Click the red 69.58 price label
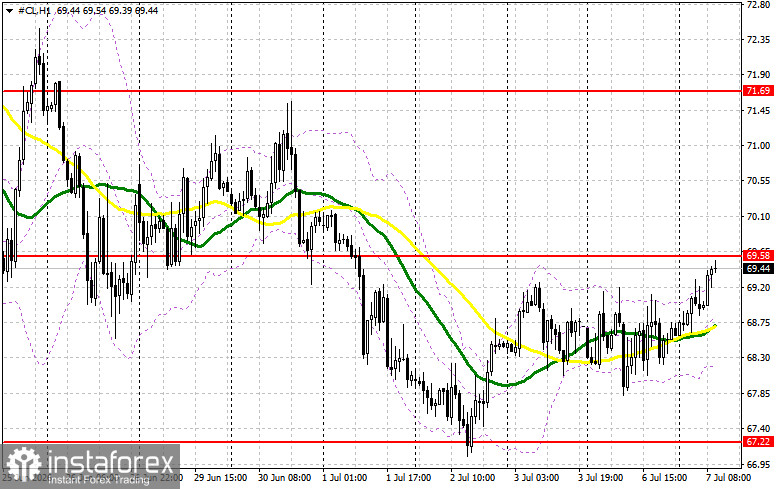This screenshot has height=489, width=781. [759, 255]
